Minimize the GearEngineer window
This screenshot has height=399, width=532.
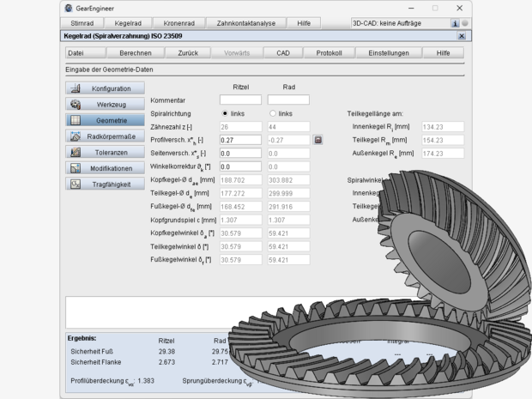click(411, 8)
